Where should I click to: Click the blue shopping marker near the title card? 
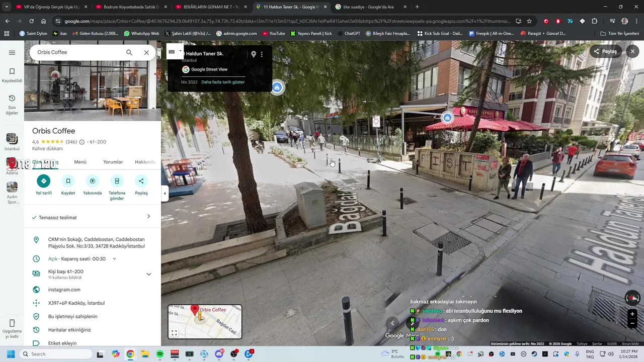[277, 87]
